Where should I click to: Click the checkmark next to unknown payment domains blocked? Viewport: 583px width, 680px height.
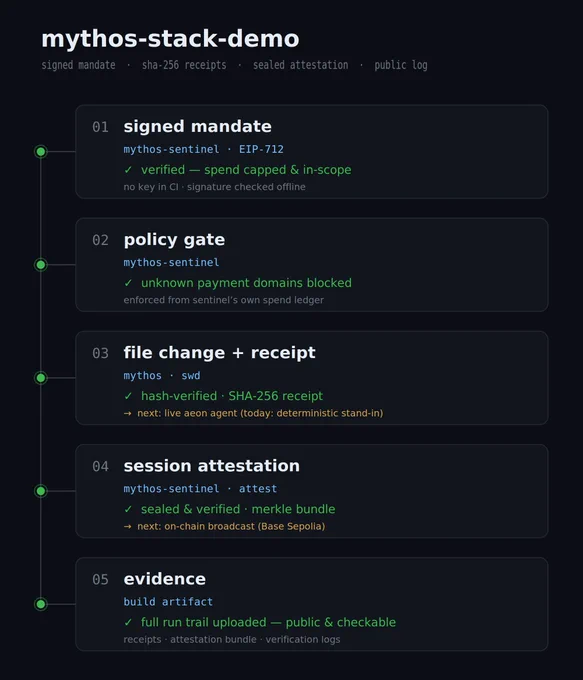pos(128,283)
